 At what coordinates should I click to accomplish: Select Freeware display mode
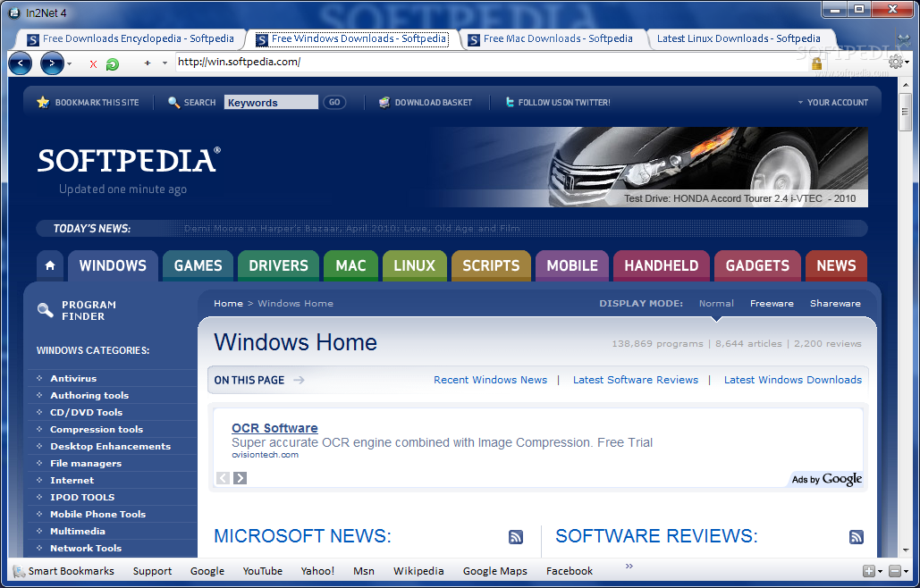(x=772, y=303)
